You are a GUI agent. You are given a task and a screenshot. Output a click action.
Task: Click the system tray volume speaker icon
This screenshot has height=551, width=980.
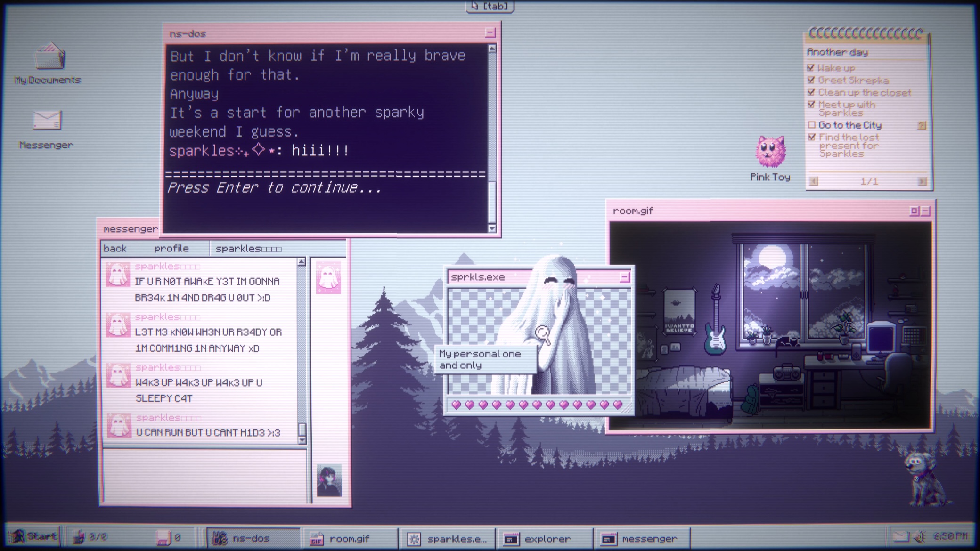point(919,536)
